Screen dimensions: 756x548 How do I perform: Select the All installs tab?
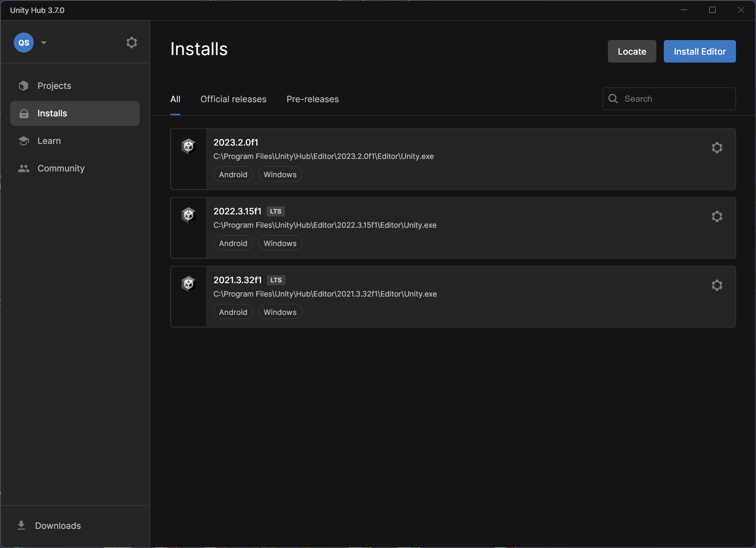pyautogui.click(x=175, y=99)
